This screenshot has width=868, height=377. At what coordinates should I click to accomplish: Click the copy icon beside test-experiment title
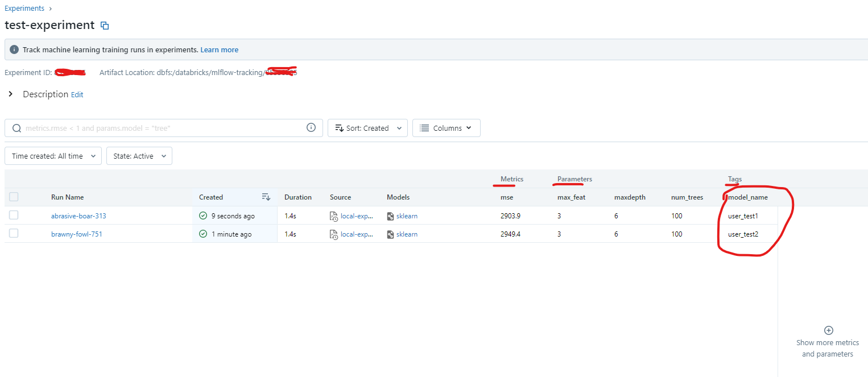(105, 26)
